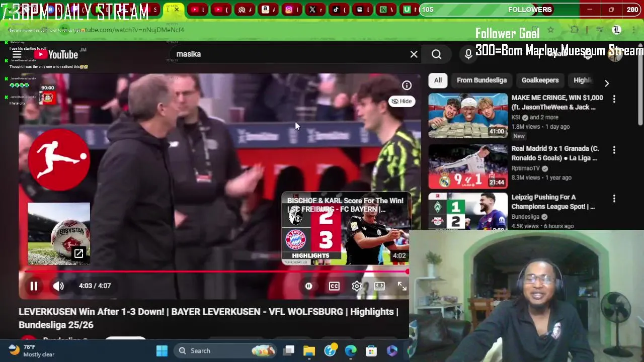Open Windows Start menu

point(162,351)
